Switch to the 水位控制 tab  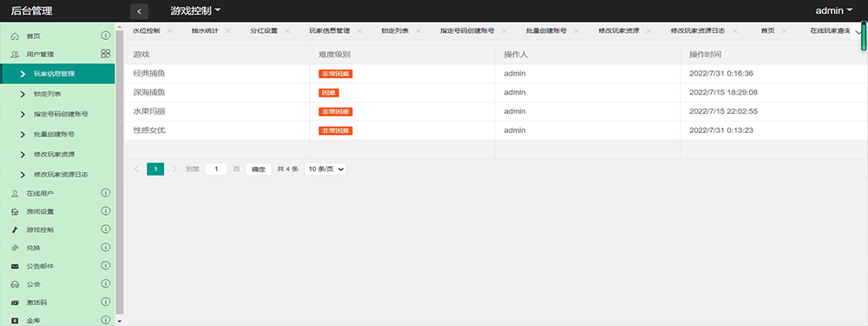(146, 31)
